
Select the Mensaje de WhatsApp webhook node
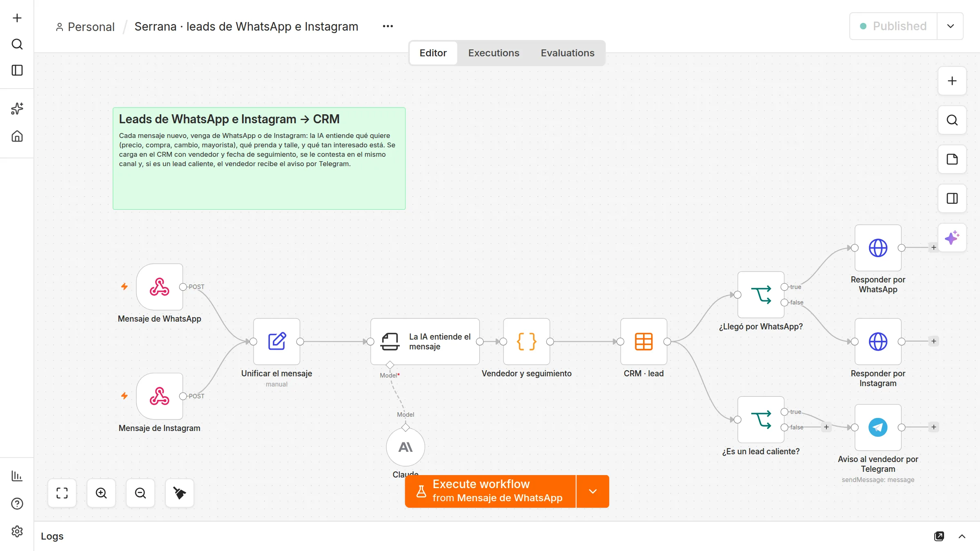[160, 287]
